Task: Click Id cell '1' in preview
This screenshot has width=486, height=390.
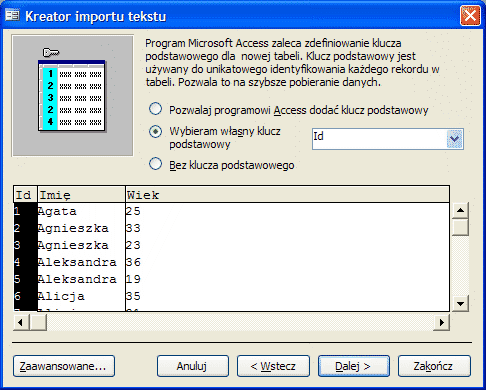Action: (25, 211)
